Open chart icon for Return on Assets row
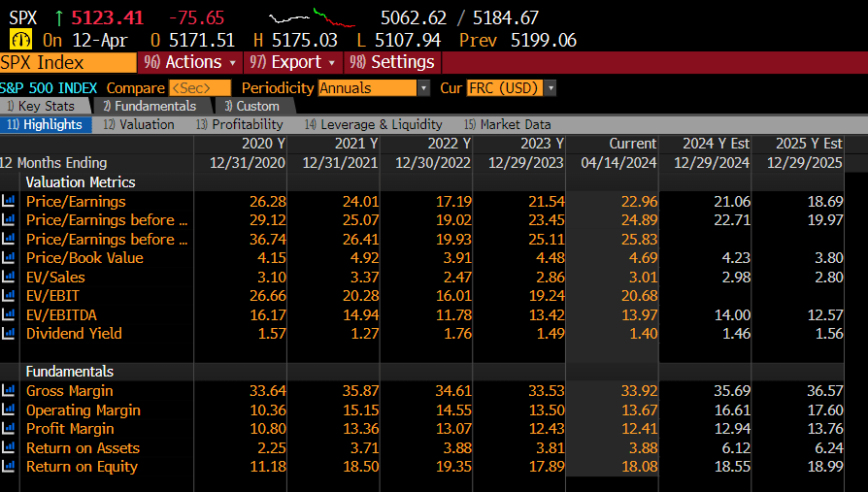868x492 pixels. 9,447
